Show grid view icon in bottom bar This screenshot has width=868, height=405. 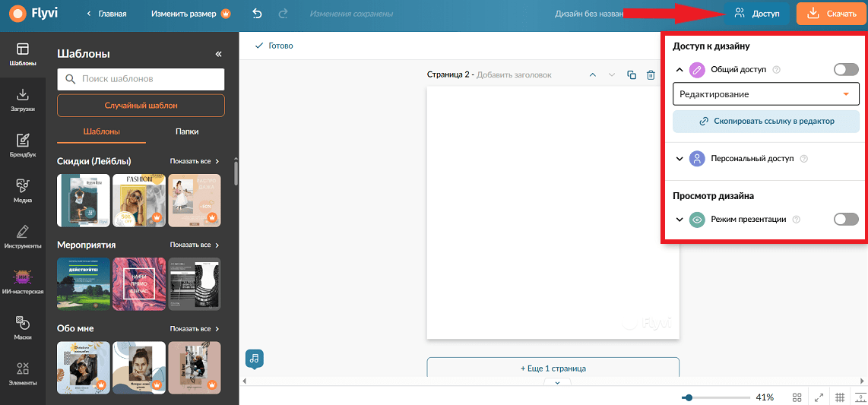(x=797, y=397)
